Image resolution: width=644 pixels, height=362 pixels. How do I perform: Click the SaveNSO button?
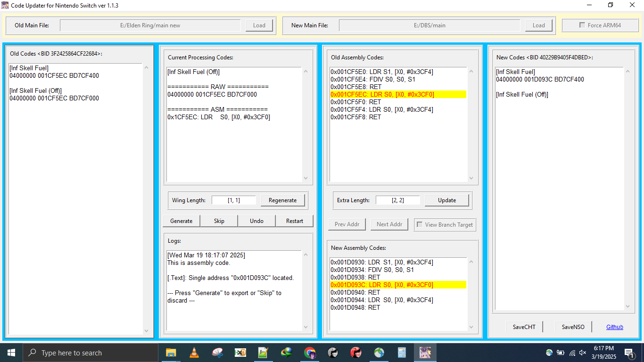coord(573,327)
